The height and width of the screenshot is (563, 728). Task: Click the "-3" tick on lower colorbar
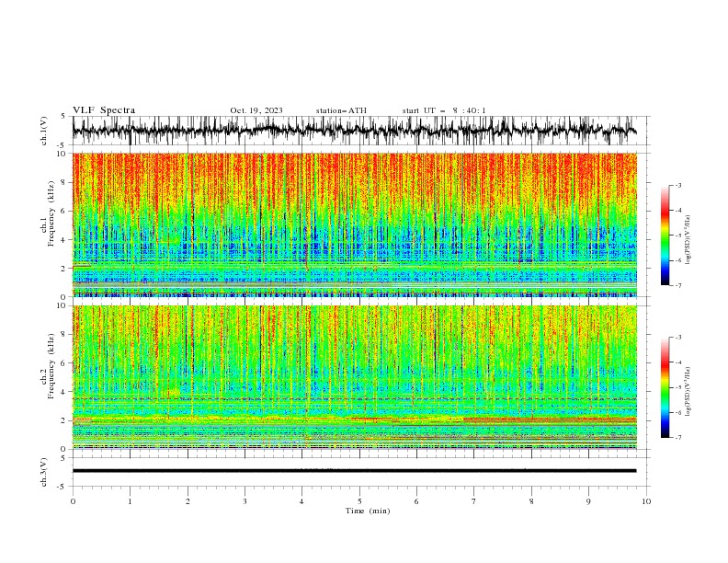(x=677, y=338)
